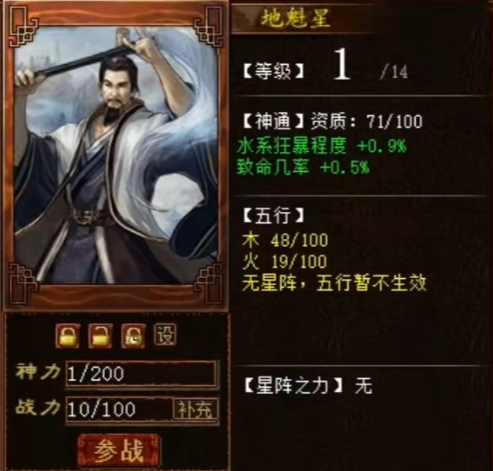Select the 木 48/100 element entry
This screenshot has width=493, height=471.
click(285, 240)
